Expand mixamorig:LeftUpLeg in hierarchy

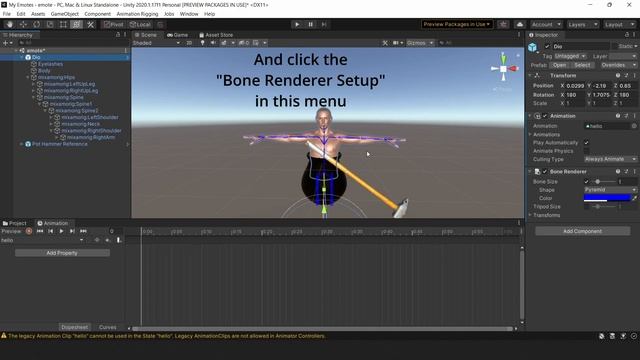(x=33, y=84)
